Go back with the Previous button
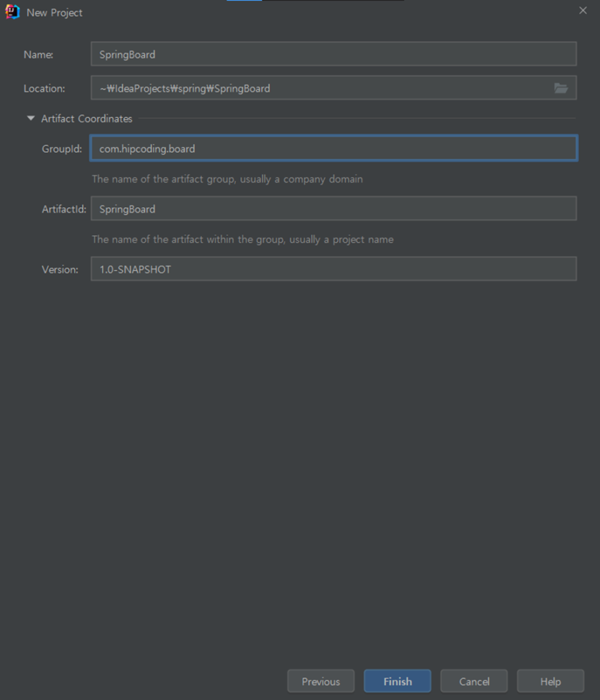Image resolution: width=600 pixels, height=700 pixels. [321, 681]
